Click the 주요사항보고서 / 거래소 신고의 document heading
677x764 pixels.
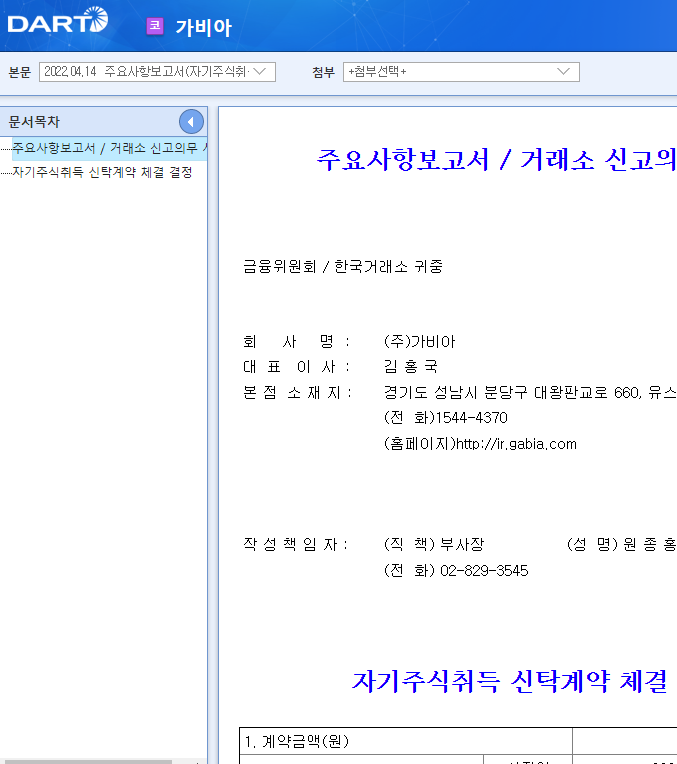[x=496, y=159]
